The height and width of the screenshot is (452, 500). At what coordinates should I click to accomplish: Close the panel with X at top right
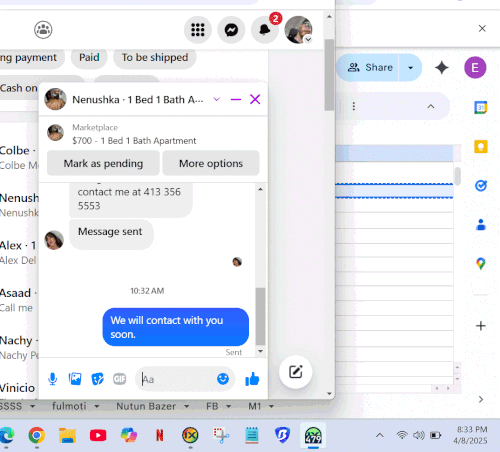(x=482, y=28)
